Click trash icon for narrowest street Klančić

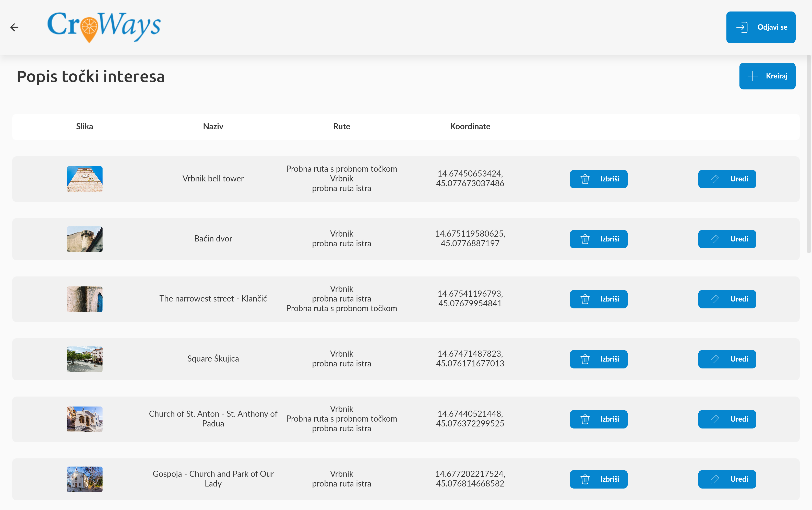click(x=585, y=299)
